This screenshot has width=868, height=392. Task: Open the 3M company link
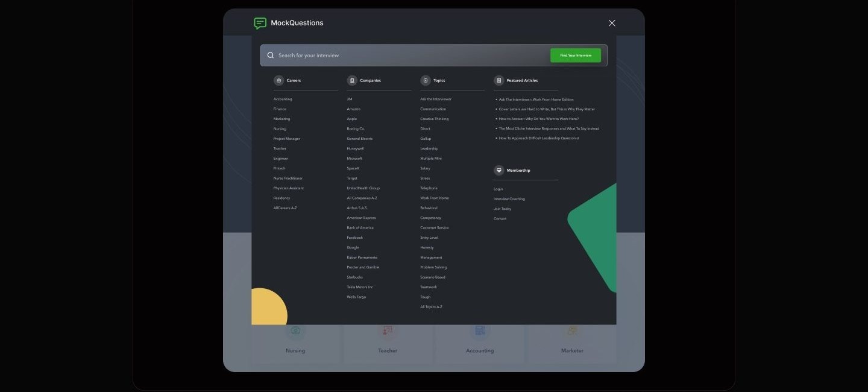[350, 99]
